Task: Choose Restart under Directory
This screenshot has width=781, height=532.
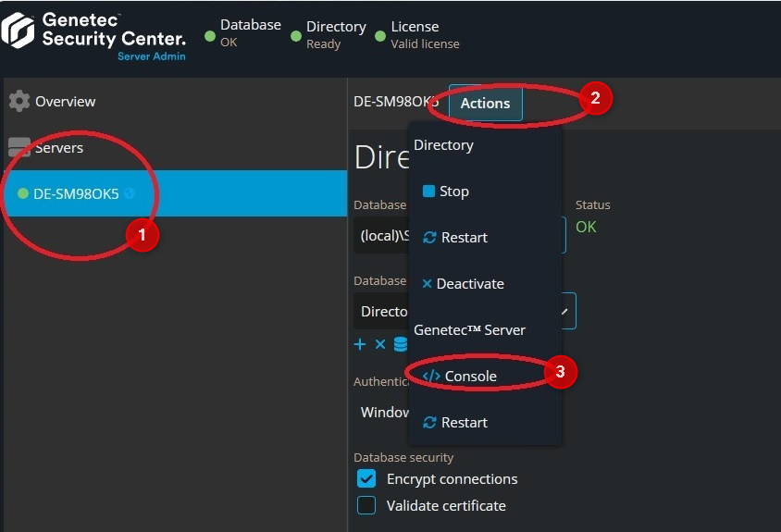Action: point(454,238)
